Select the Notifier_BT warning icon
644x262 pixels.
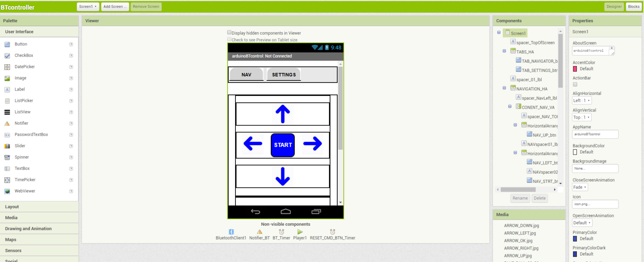point(260,232)
